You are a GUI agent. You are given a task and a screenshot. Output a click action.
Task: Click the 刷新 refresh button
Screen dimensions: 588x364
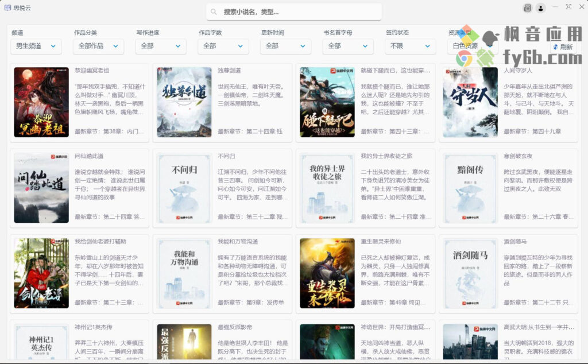(x=563, y=47)
